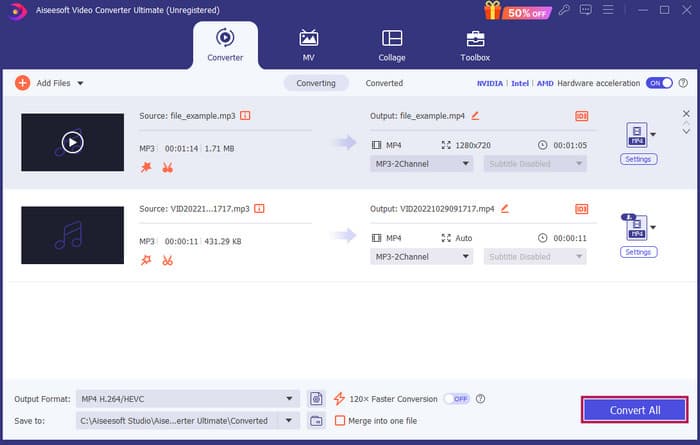The height and width of the screenshot is (445, 700).
Task: Click Settings button under first file's format
Action: coord(637,159)
